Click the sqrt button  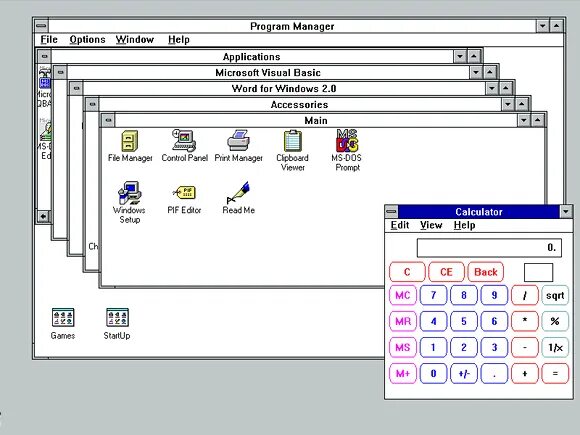[x=555, y=295]
